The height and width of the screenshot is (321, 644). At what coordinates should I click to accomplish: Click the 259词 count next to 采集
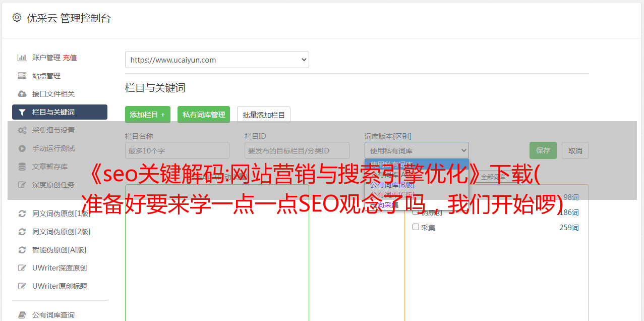pos(569,228)
